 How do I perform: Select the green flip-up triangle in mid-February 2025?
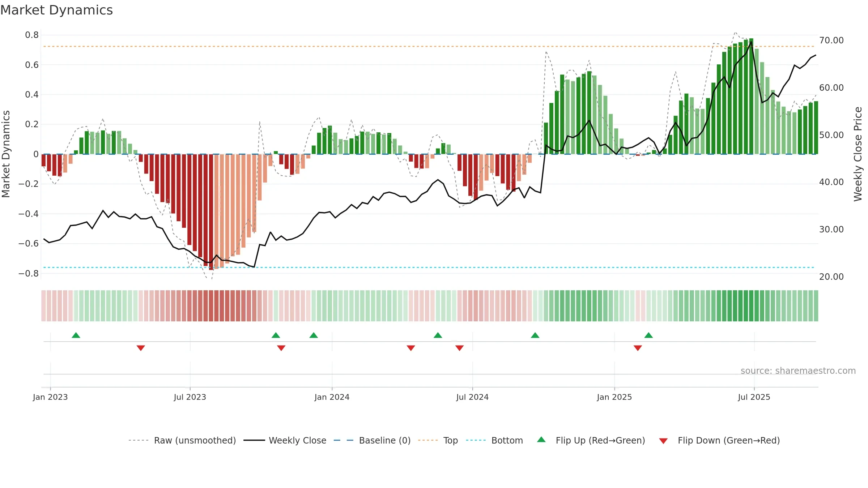click(648, 335)
